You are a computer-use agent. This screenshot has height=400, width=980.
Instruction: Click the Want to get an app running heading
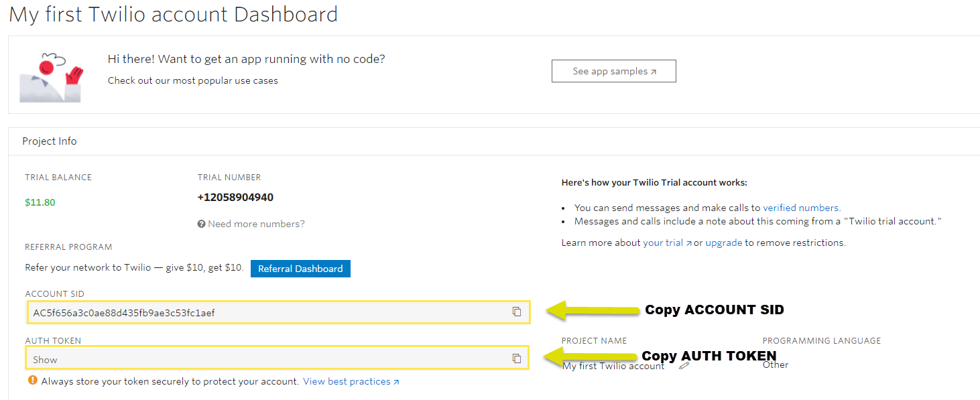[246, 59]
